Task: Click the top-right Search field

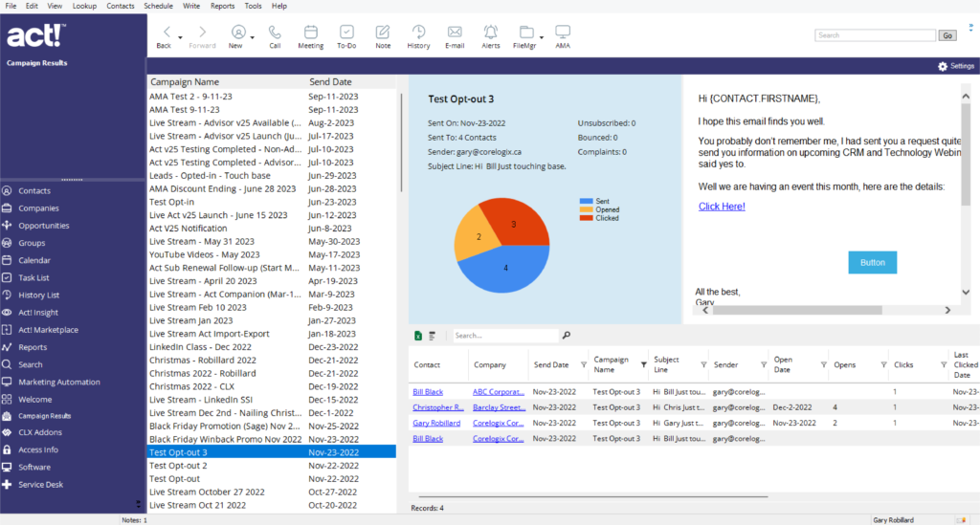Action: 875,35
